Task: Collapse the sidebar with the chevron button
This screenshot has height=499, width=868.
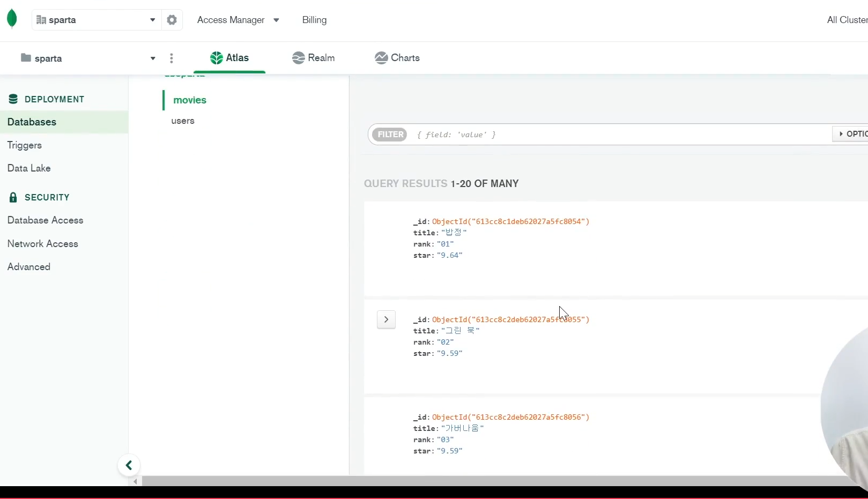Action: tap(129, 465)
